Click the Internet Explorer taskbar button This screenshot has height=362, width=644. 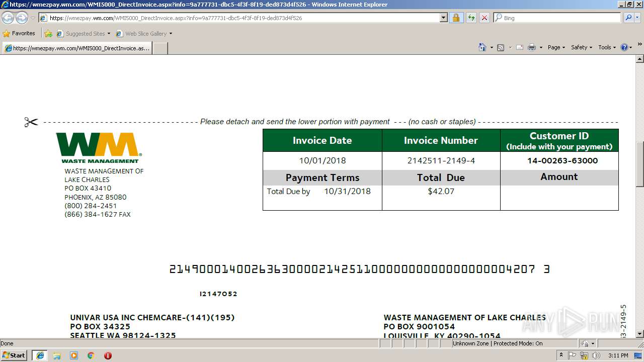(40, 355)
